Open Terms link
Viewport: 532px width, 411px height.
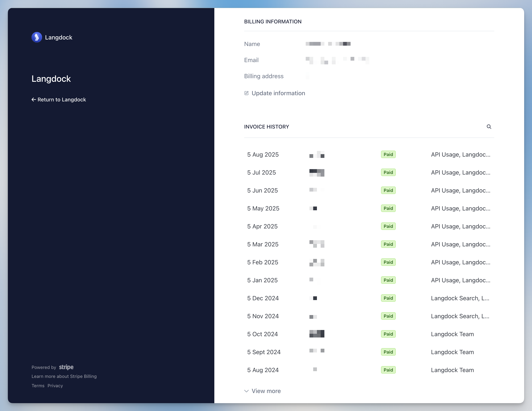[38, 386]
